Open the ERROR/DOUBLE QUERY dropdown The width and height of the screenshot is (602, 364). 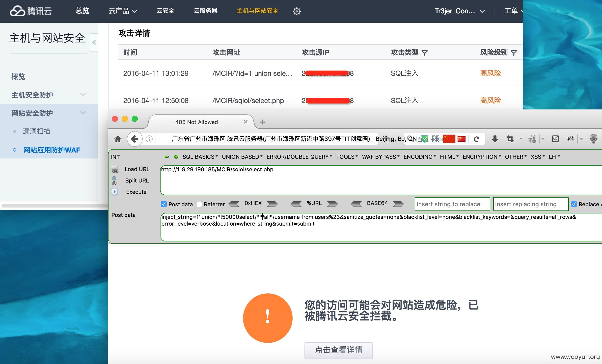pyautogui.click(x=299, y=157)
